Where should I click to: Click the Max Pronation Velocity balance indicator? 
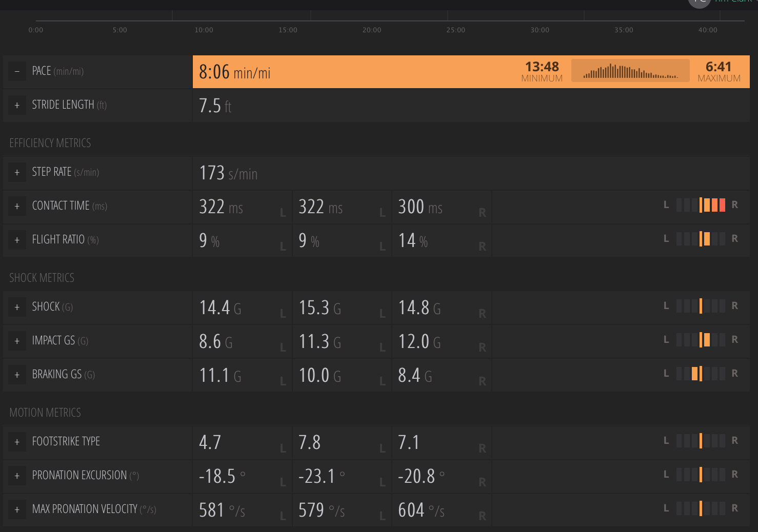tap(701, 508)
